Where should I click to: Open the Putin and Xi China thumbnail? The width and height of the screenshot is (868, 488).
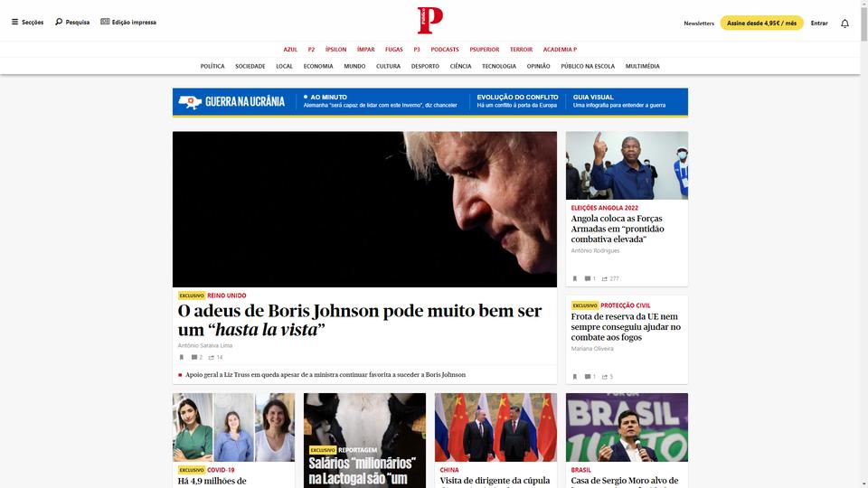coord(495,427)
